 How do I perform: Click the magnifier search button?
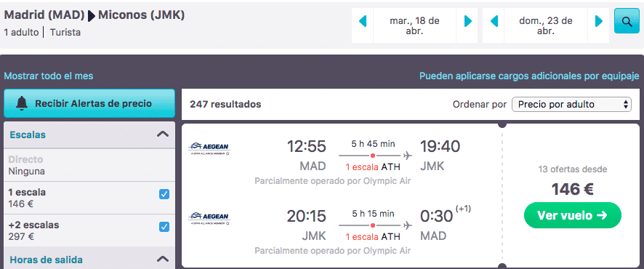[x=627, y=21]
